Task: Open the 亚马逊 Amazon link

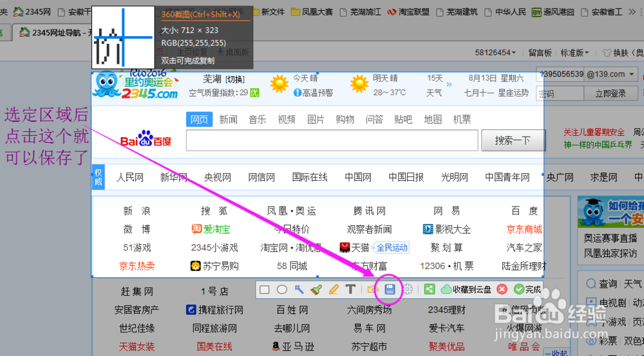Action: (x=293, y=346)
